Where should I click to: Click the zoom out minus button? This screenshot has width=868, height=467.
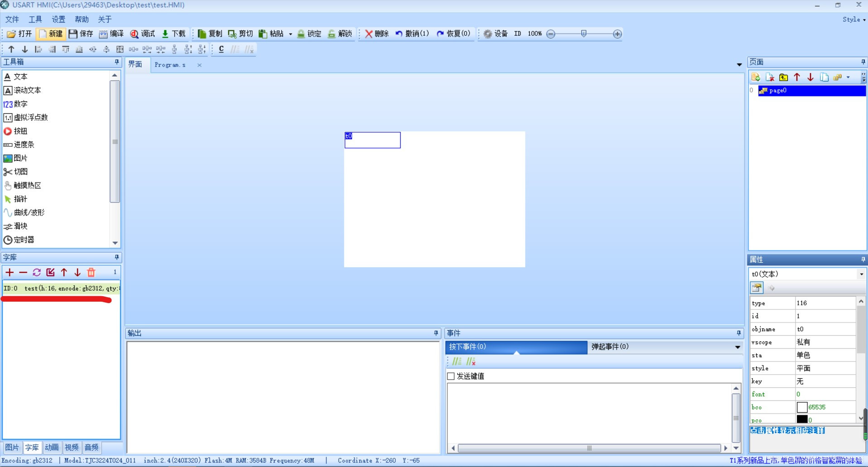point(551,34)
